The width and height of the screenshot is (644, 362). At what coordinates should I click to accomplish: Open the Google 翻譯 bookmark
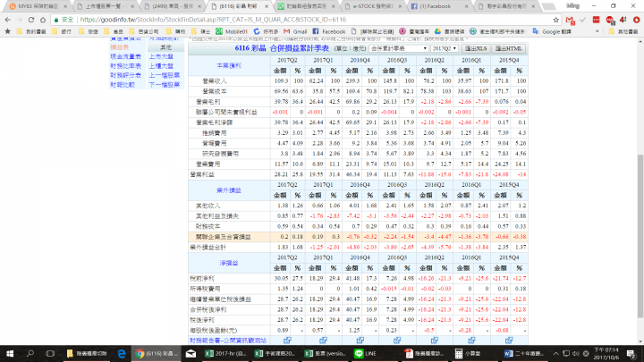552,31
